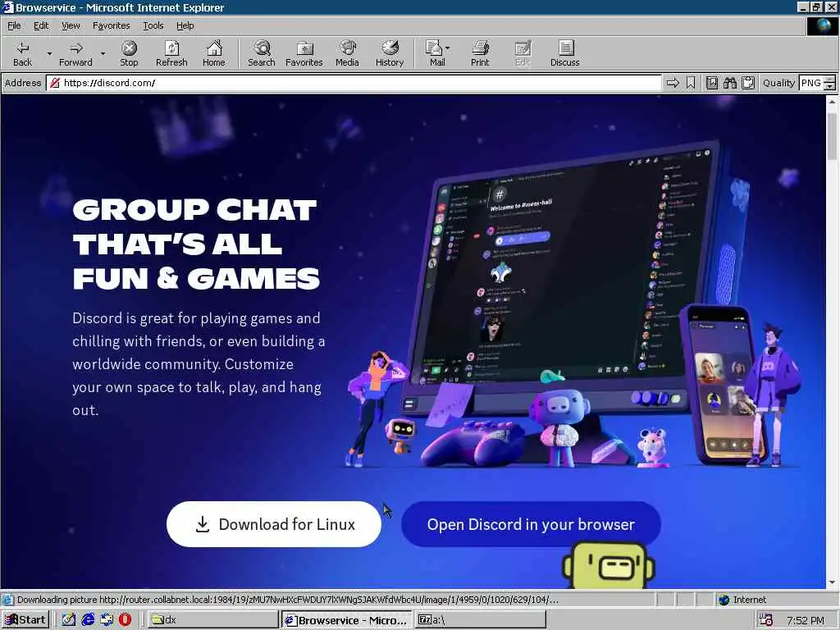The image size is (840, 630).
Task: Click the vertical scrollbar thumb
Action: (x=832, y=135)
